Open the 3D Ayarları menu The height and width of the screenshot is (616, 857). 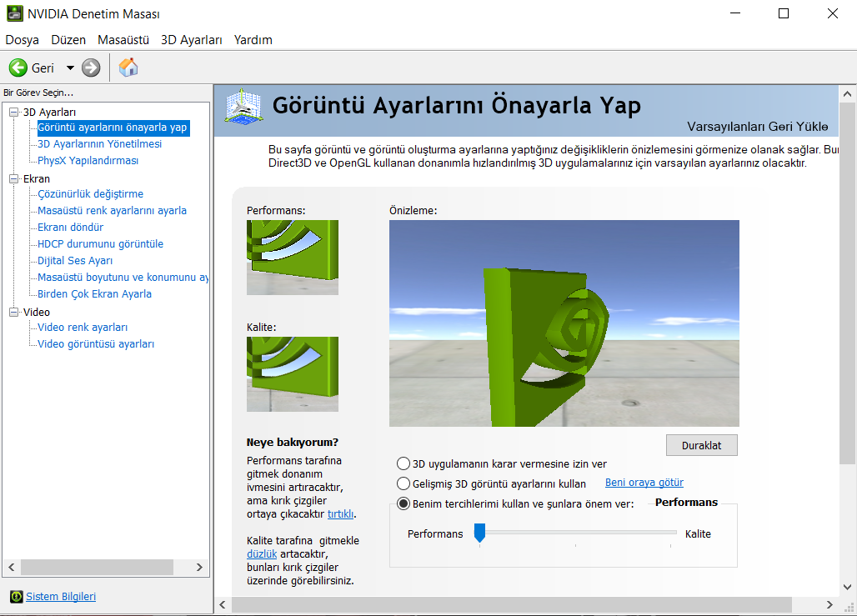click(x=191, y=40)
